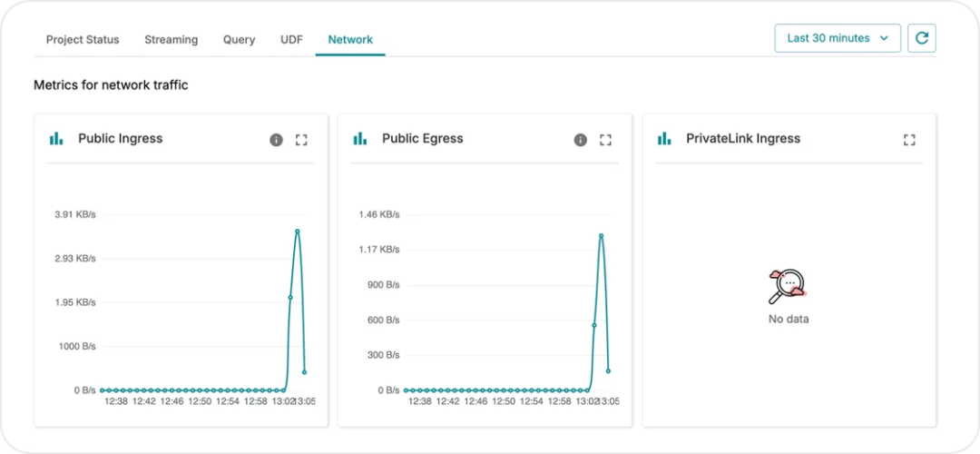Select the Network tab
980x454 pixels.
point(350,40)
